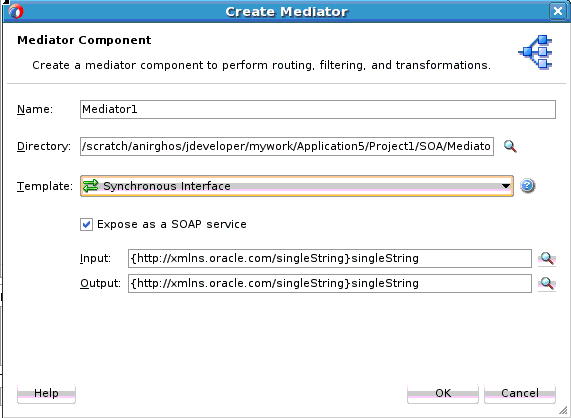
Task: Click into the Directory path field
Action: pyautogui.click(x=287, y=146)
